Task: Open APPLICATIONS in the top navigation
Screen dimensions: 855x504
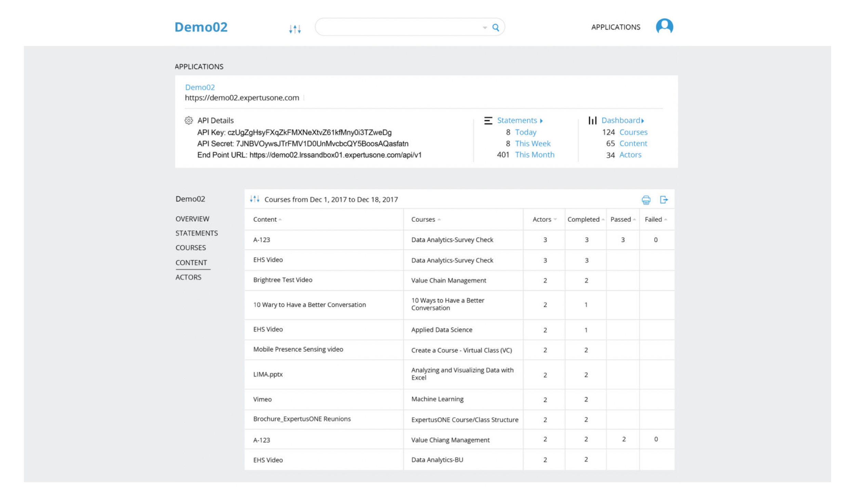Action: [616, 27]
